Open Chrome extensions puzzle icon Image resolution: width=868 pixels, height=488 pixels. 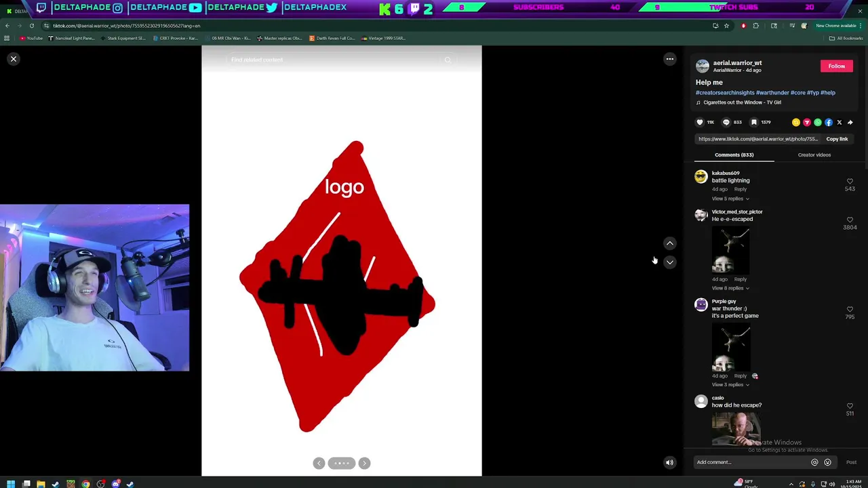click(756, 26)
